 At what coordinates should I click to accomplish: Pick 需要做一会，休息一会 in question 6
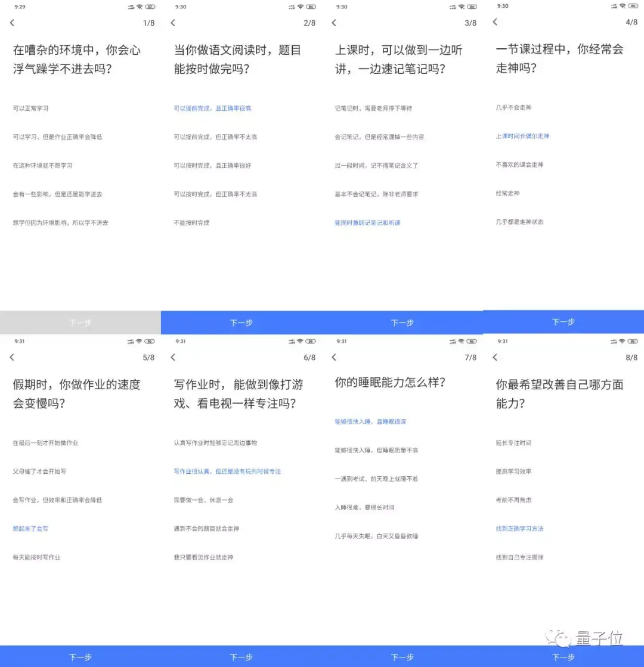pyautogui.click(x=203, y=500)
